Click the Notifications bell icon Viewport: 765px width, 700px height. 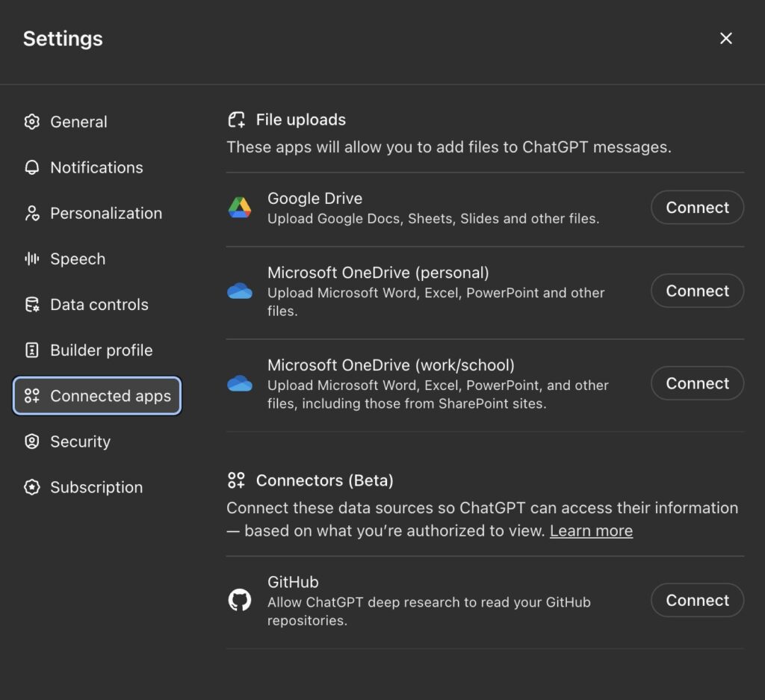pyautogui.click(x=31, y=167)
